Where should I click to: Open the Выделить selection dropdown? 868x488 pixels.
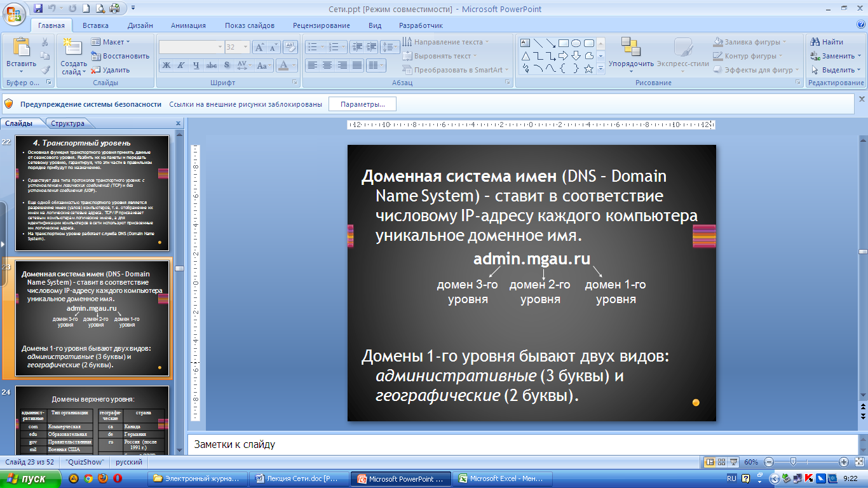837,70
